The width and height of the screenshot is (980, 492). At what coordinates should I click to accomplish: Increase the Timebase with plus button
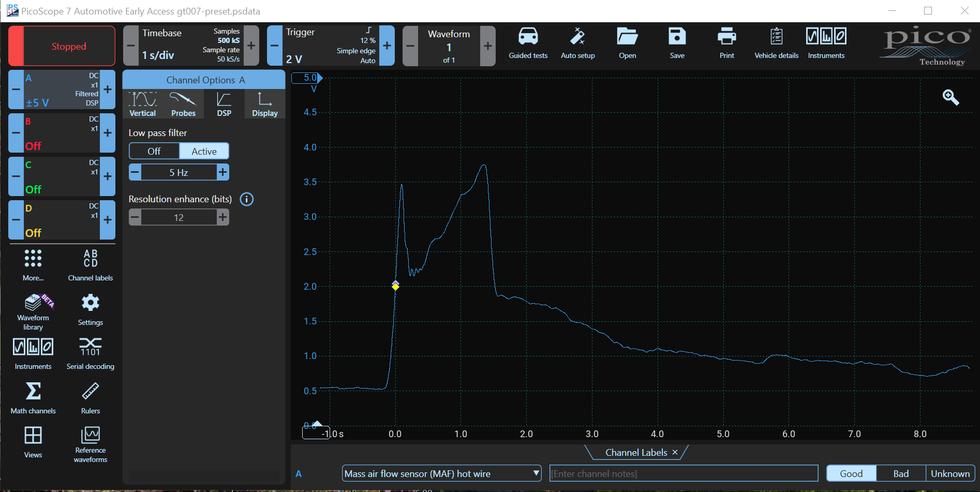251,46
